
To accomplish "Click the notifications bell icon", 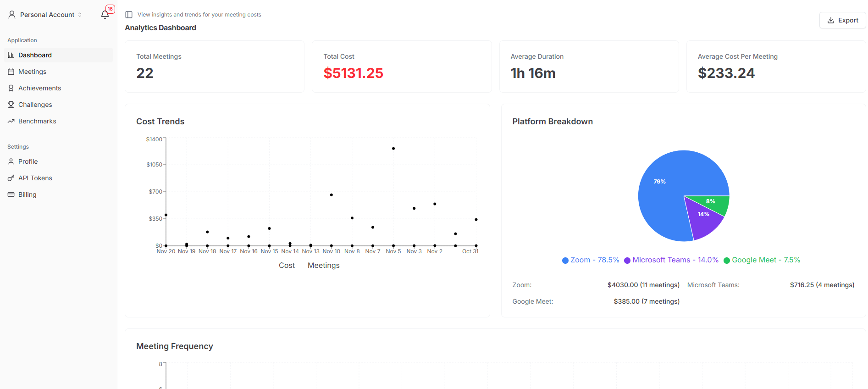I will point(105,15).
